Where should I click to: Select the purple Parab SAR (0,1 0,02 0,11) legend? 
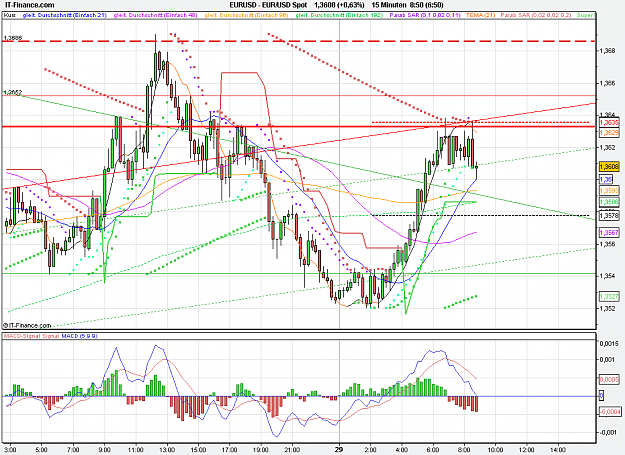[425, 15]
